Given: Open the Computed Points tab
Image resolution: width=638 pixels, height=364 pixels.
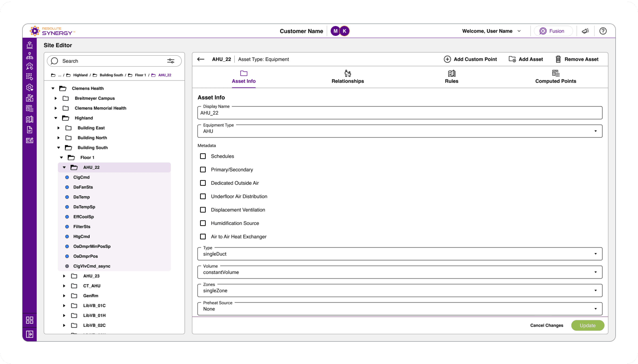Looking at the screenshot, I should pos(556,77).
